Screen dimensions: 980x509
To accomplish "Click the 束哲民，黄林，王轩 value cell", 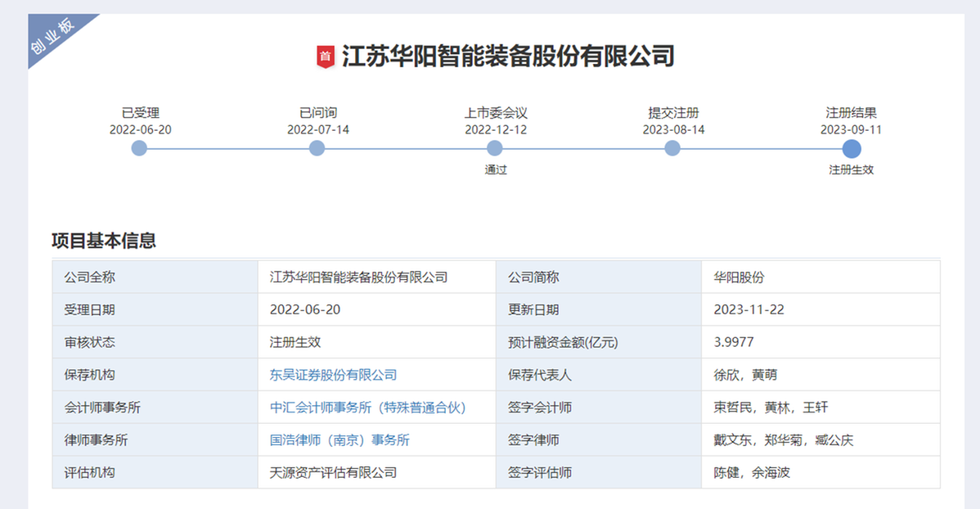I will point(820,407).
